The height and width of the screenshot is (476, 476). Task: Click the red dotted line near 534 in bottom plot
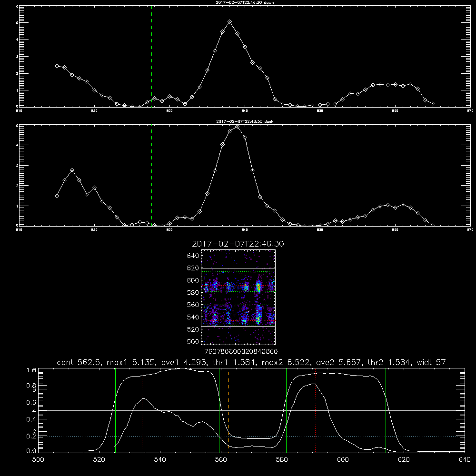(142, 410)
